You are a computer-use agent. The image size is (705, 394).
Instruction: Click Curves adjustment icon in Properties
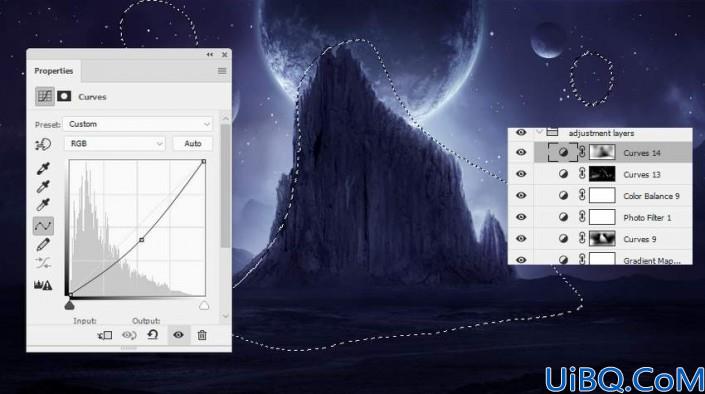click(45, 96)
